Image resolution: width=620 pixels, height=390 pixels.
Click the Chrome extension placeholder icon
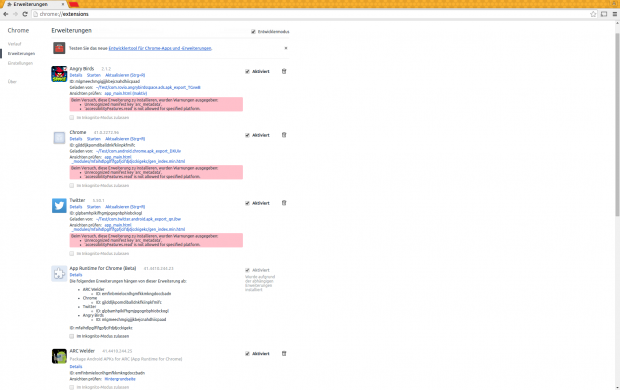pos(59,138)
